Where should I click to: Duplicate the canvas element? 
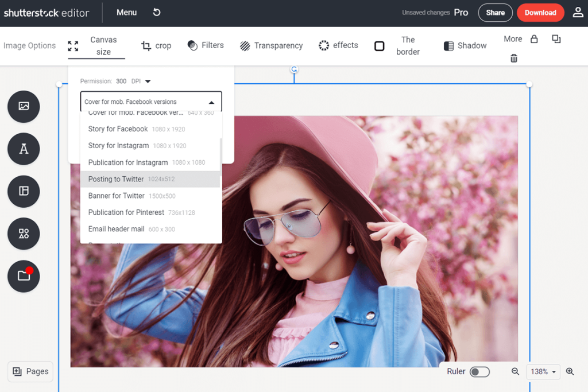click(x=556, y=38)
